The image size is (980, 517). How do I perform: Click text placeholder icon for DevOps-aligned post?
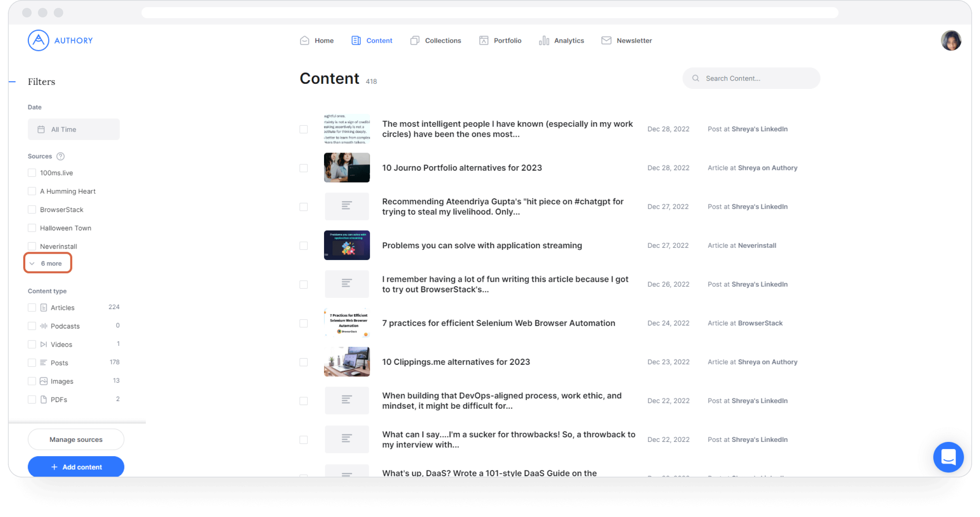click(347, 400)
